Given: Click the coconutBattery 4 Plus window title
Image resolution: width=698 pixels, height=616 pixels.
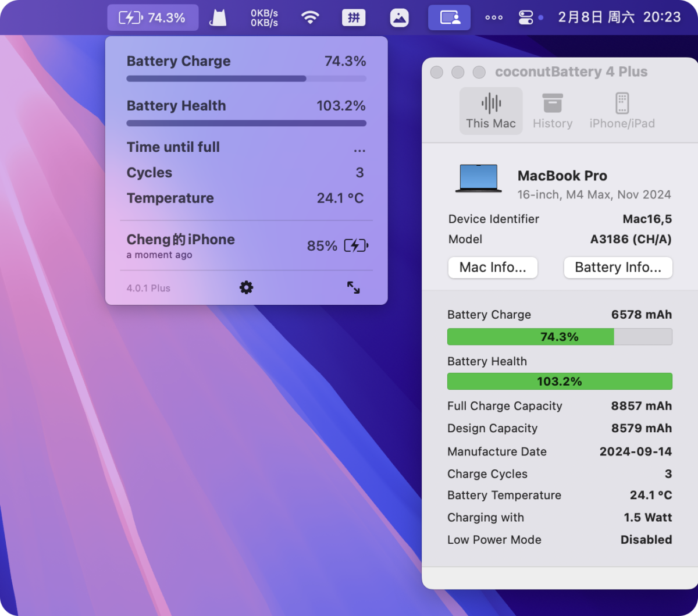Looking at the screenshot, I should 571,72.
